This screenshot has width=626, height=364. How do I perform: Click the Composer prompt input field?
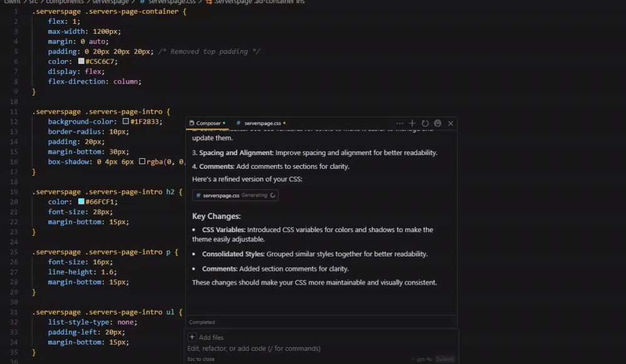321,348
